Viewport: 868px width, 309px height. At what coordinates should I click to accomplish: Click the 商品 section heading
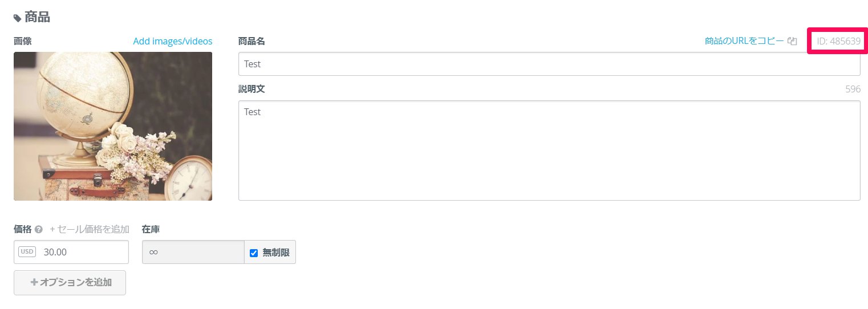coord(37,18)
